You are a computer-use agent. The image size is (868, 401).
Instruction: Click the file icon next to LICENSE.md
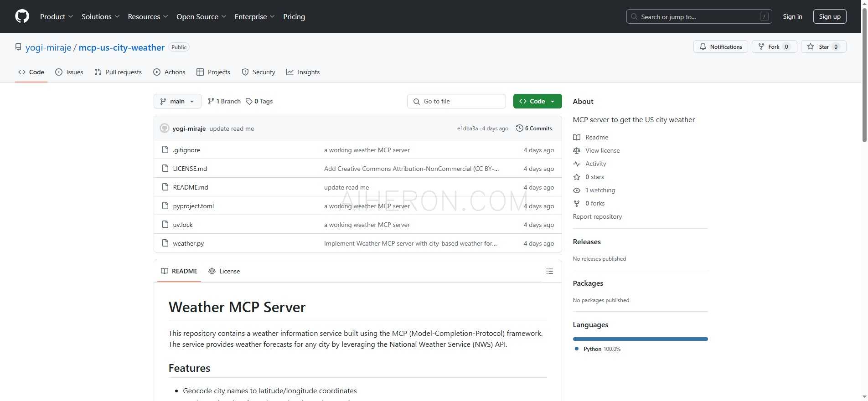[x=165, y=169]
